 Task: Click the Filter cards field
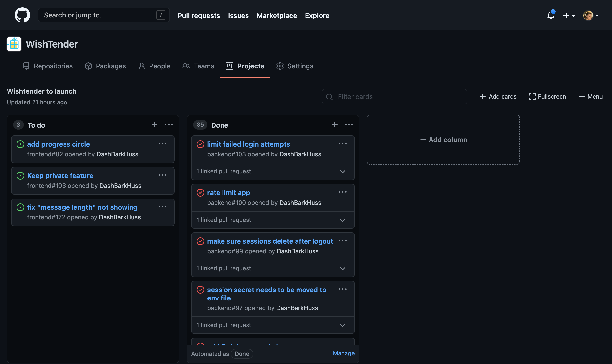point(394,97)
